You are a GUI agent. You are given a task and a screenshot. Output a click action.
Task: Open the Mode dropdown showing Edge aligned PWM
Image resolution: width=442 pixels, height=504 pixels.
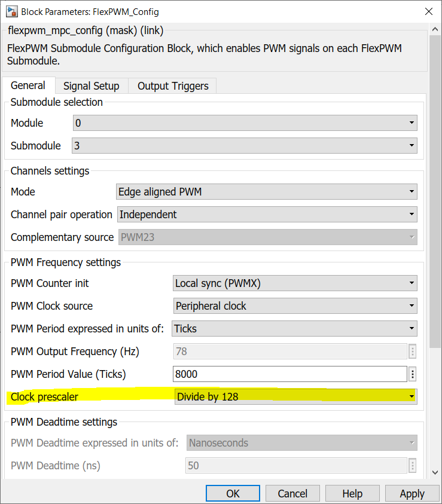coord(266,192)
